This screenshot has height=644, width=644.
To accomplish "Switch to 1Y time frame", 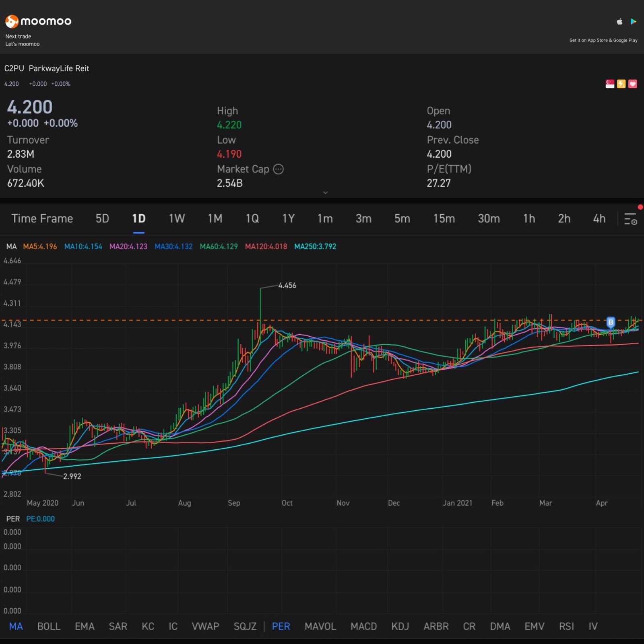I will click(289, 218).
